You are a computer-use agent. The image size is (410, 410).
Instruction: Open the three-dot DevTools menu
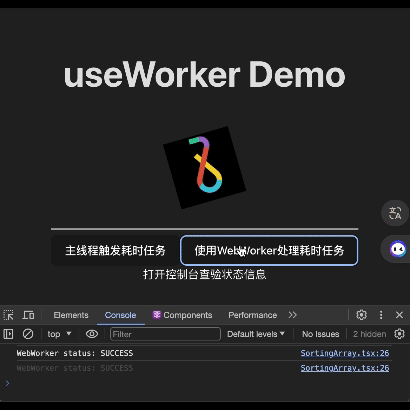[x=381, y=315]
